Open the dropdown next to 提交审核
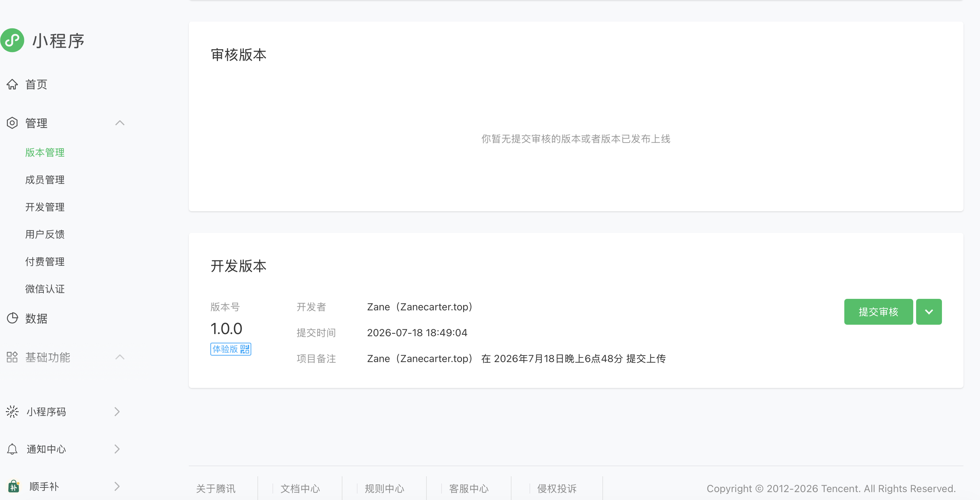The image size is (980, 500). pyautogui.click(x=929, y=311)
